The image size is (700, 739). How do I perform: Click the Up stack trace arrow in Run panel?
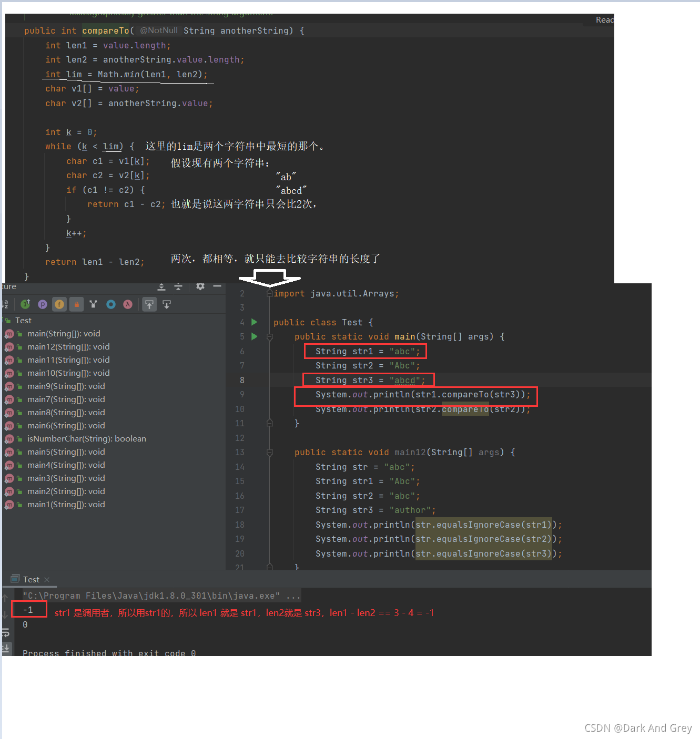pyautogui.click(x=5, y=598)
